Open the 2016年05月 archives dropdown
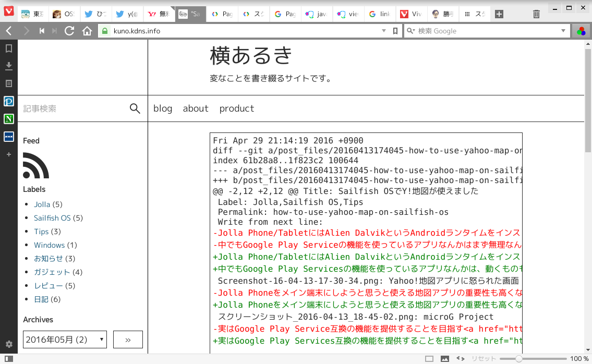 [x=65, y=339]
